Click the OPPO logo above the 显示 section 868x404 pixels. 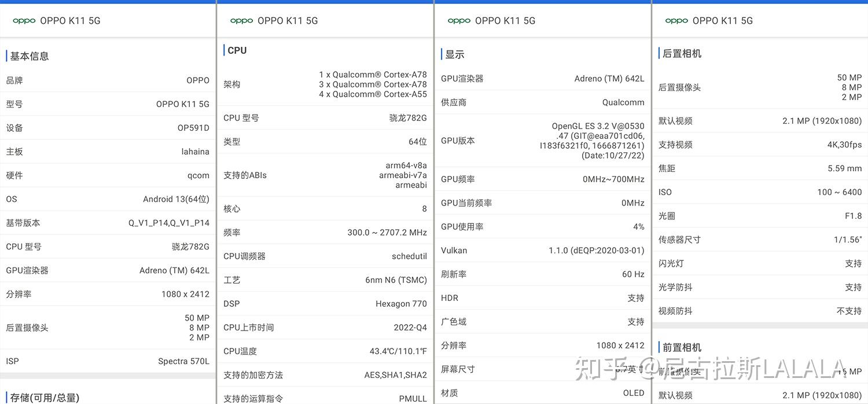[459, 20]
